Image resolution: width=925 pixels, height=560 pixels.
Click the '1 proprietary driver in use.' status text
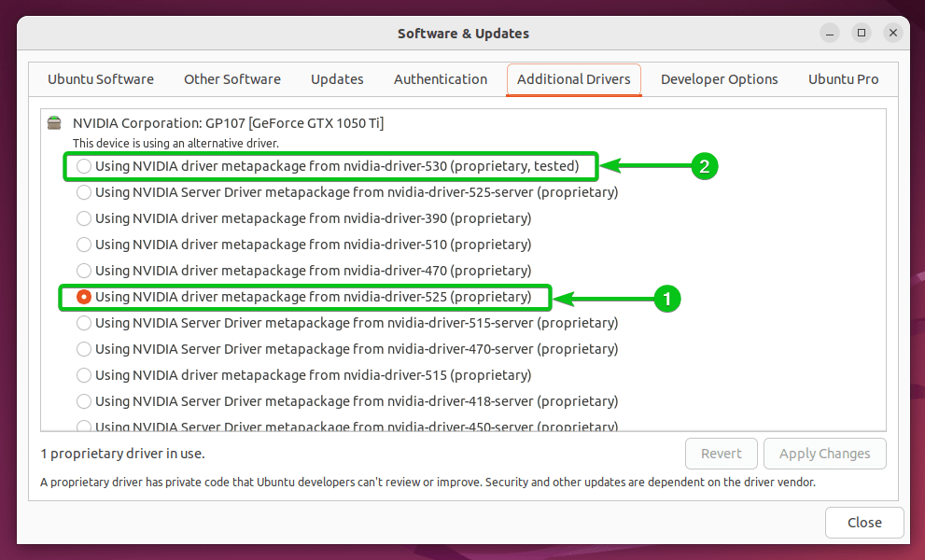coord(122,454)
